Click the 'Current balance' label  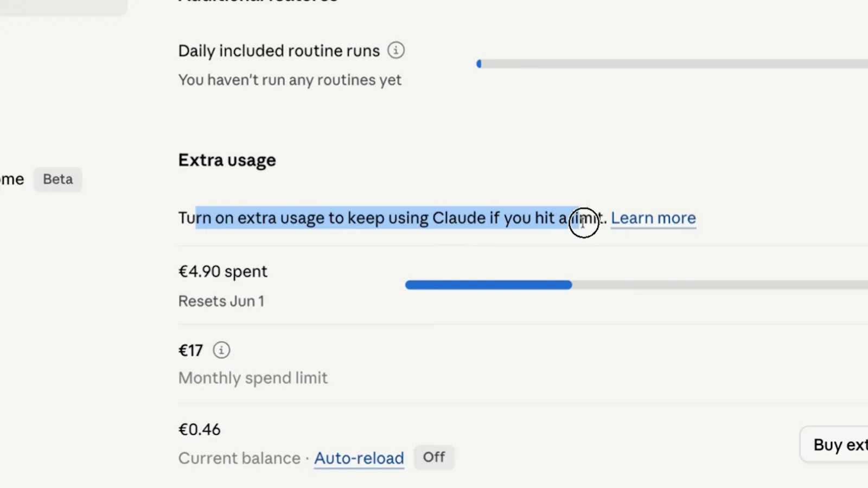tap(239, 458)
